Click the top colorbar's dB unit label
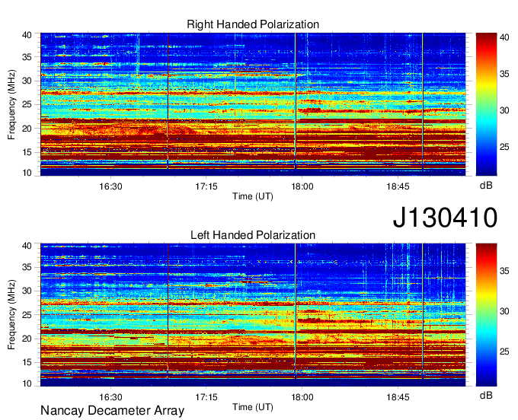The height and width of the screenshot is (420, 518). point(486,186)
